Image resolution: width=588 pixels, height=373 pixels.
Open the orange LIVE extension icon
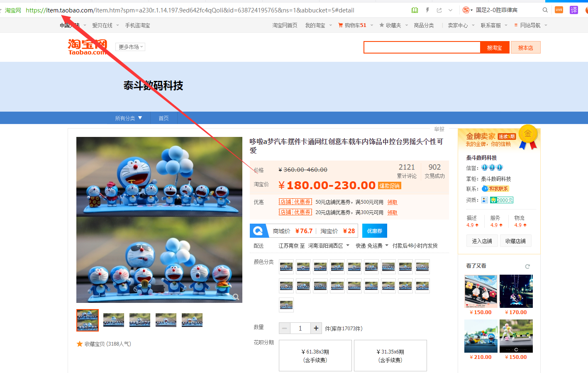(559, 10)
